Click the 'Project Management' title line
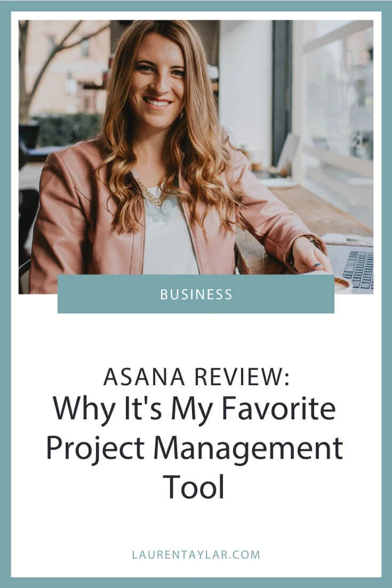The height and width of the screenshot is (588, 392). click(x=195, y=448)
